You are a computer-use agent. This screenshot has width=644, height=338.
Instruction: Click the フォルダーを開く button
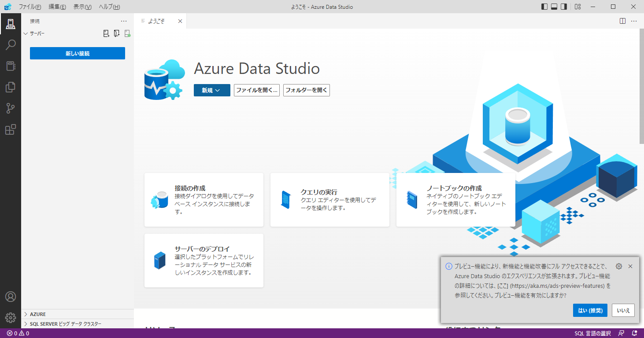coord(307,90)
